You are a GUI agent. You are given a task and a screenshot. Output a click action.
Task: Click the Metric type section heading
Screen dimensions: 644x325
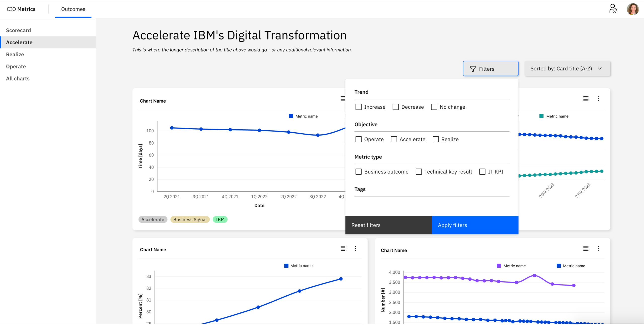pyautogui.click(x=368, y=157)
